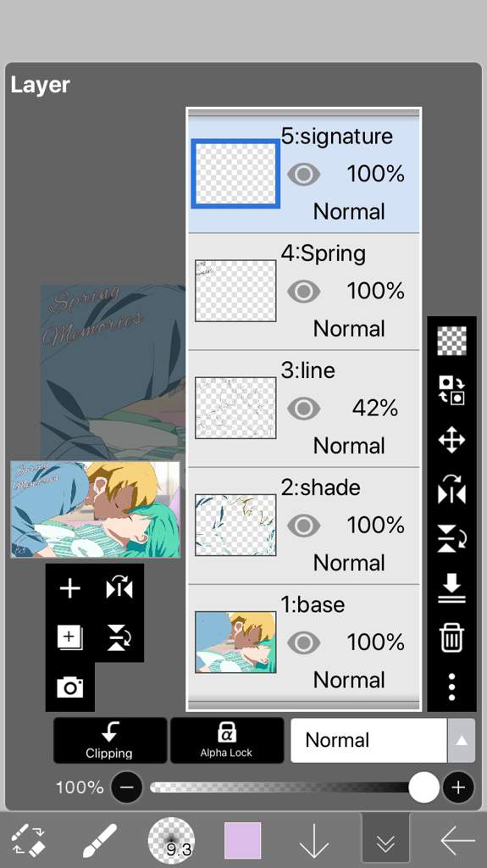Add a new layer with plus icon
This screenshot has width=487, height=868.
tap(69, 588)
